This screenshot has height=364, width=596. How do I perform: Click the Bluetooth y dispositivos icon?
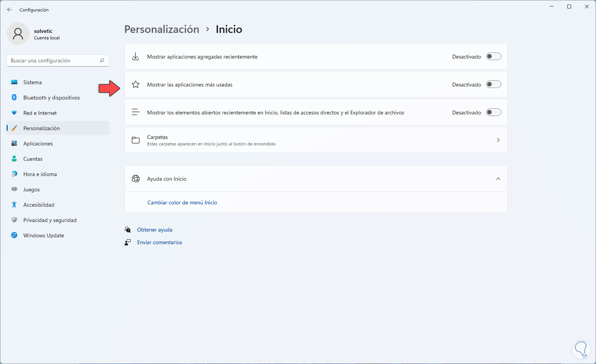(14, 98)
